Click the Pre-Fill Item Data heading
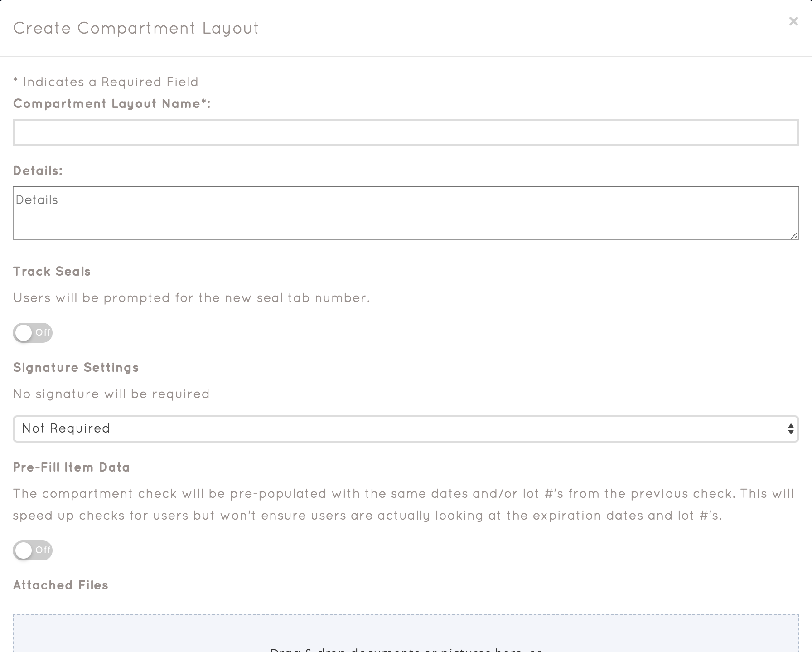 [72, 467]
